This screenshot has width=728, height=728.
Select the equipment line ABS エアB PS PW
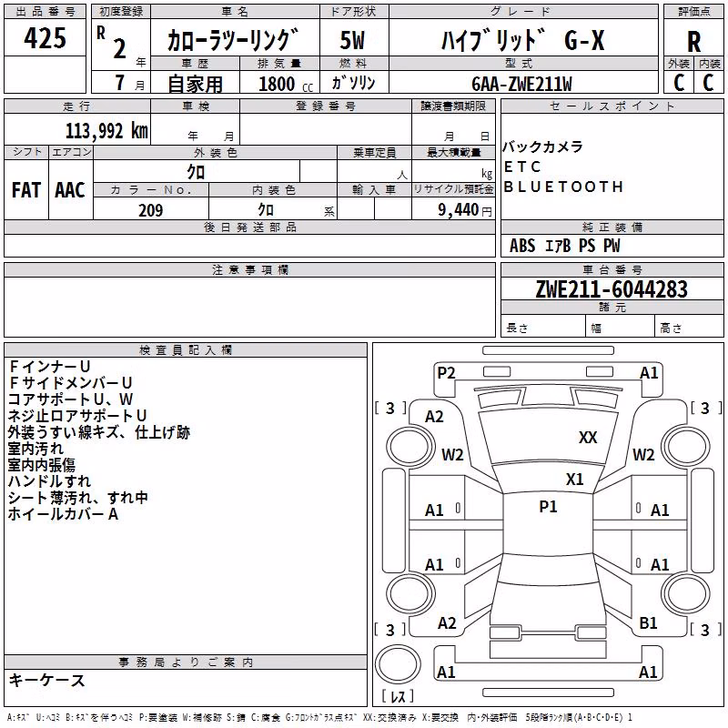564,246
